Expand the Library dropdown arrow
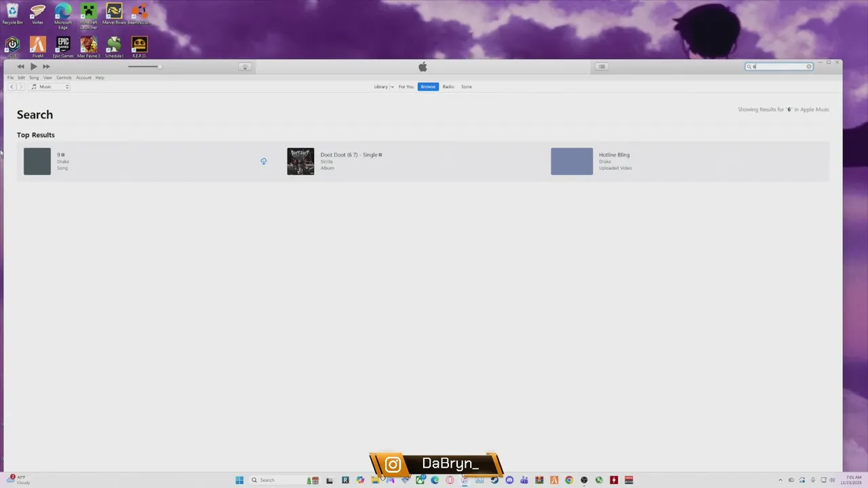This screenshot has width=868, height=488. (392, 87)
